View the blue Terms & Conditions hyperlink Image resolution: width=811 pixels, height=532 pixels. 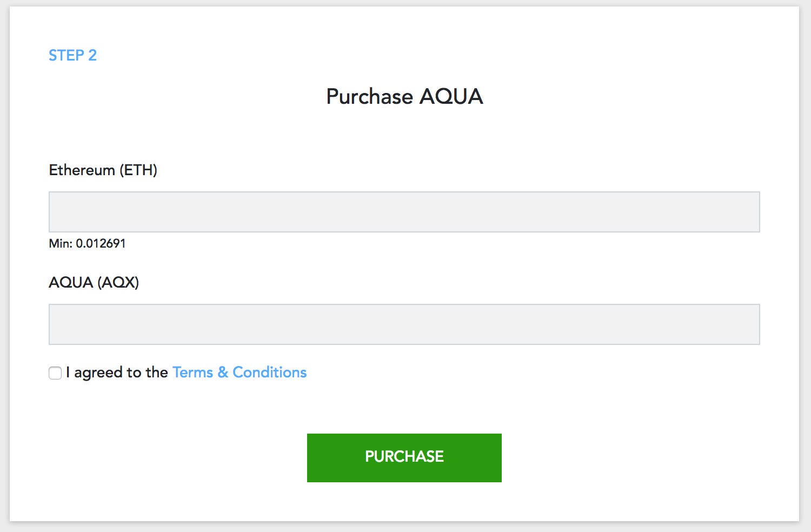[x=240, y=373]
